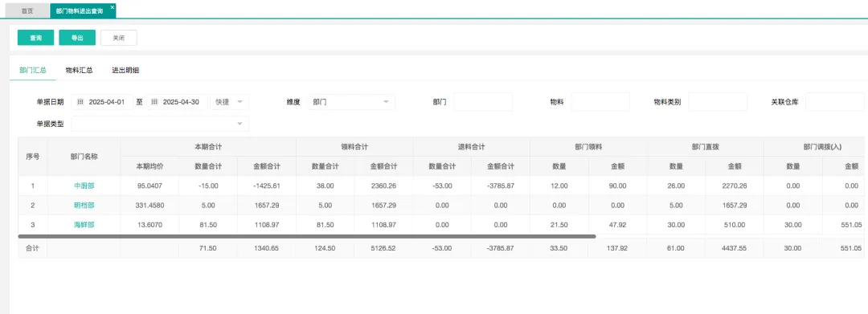Click the 关闭 button
This screenshot has height=314, width=868.
click(x=118, y=38)
